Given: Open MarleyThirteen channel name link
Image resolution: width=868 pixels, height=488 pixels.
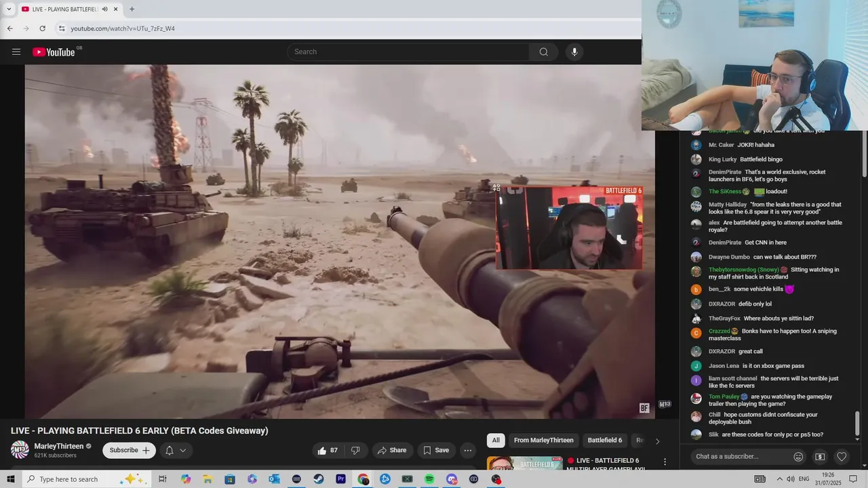Looking at the screenshot, I should (59, 446).
